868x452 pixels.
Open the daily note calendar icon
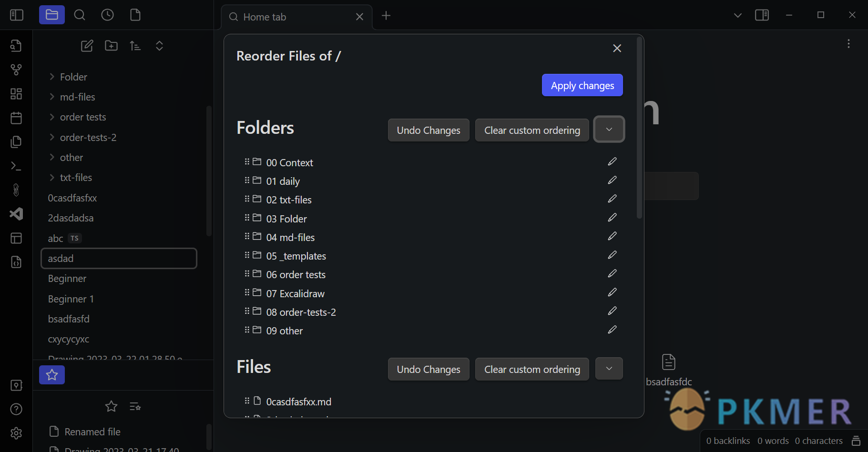(x=16, y=118)
